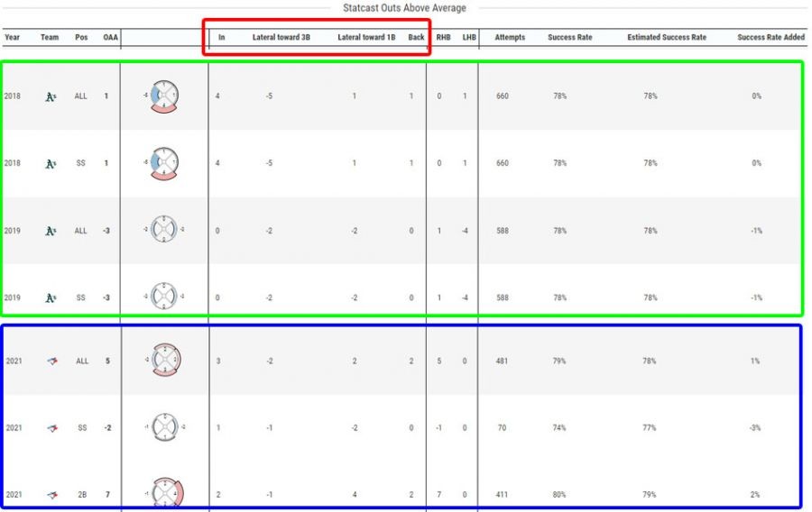Open the 2019 ALL directional OAA diagram
Image resolution: width=812 pixels, height=512 pixels.
[x=163, y=230]
